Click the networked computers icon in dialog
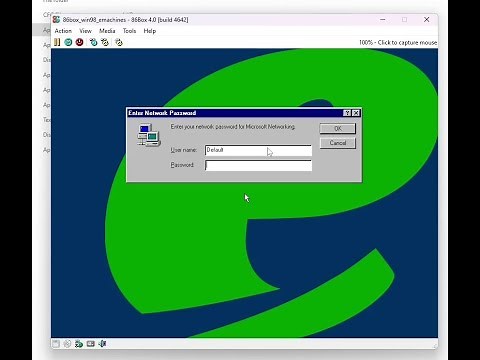The image size is (480, 360). [149, 135]
